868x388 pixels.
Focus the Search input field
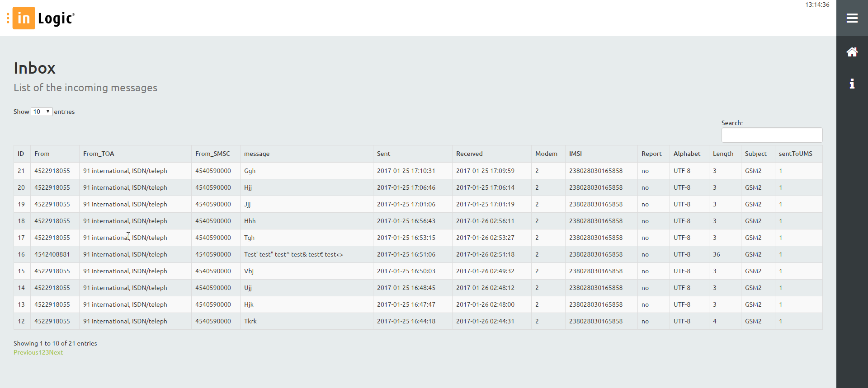pyautogui.click(x=772, y=135)
